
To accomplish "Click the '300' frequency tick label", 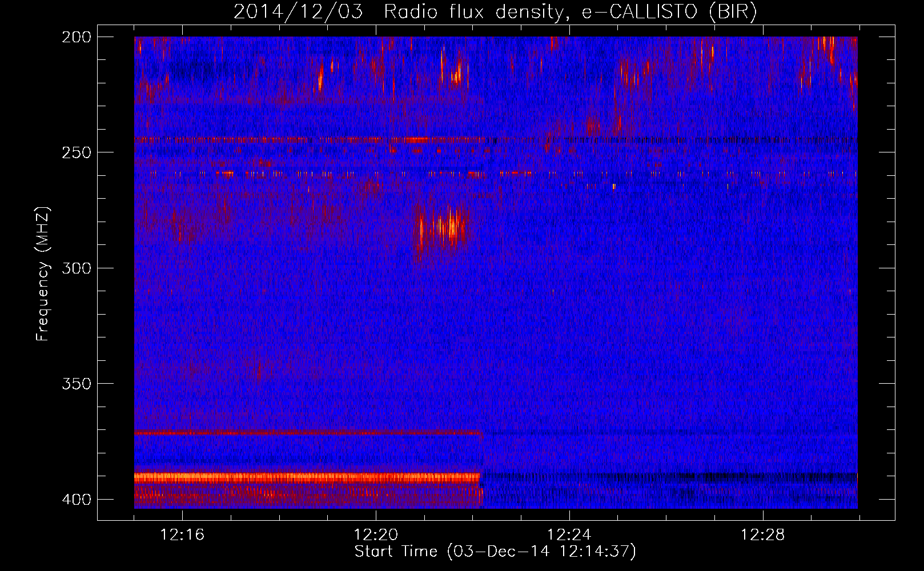I will (x=76, y=268).
